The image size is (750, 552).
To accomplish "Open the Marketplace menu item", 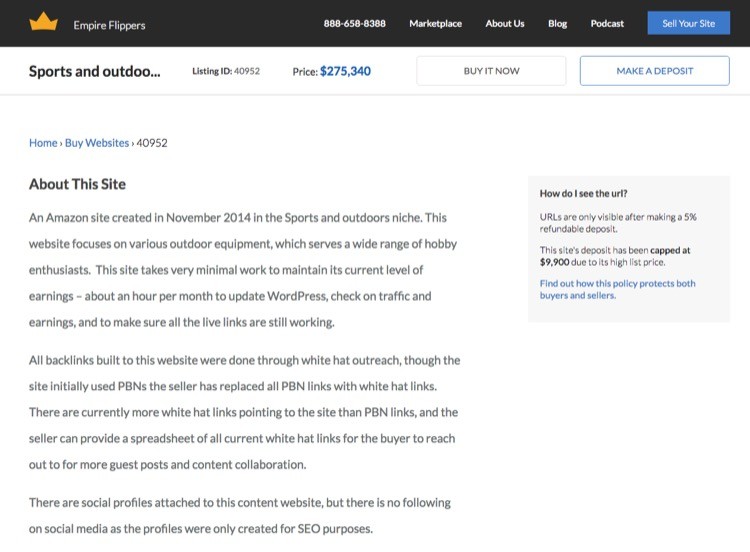I will pyautogui.click(x=435, y=23).
